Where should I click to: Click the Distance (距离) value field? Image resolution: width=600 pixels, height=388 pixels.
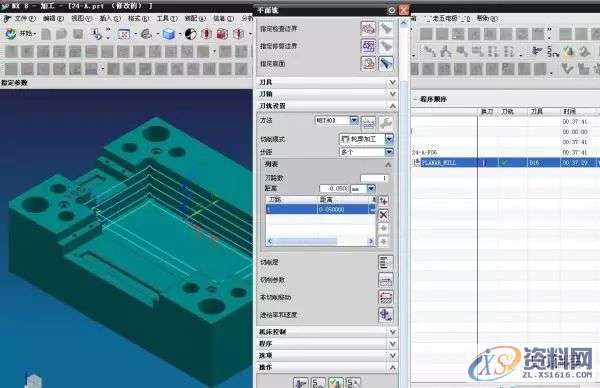click(x=334, y=189)
